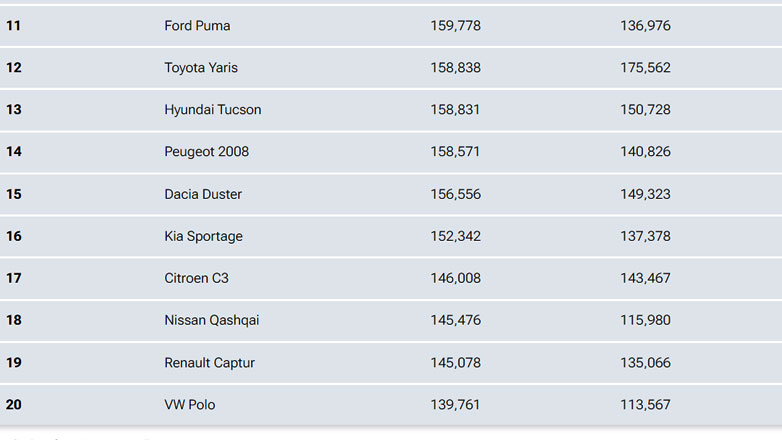Select the Nissan Qashqai entry
The image size is (782, 440).
(211, 320)
